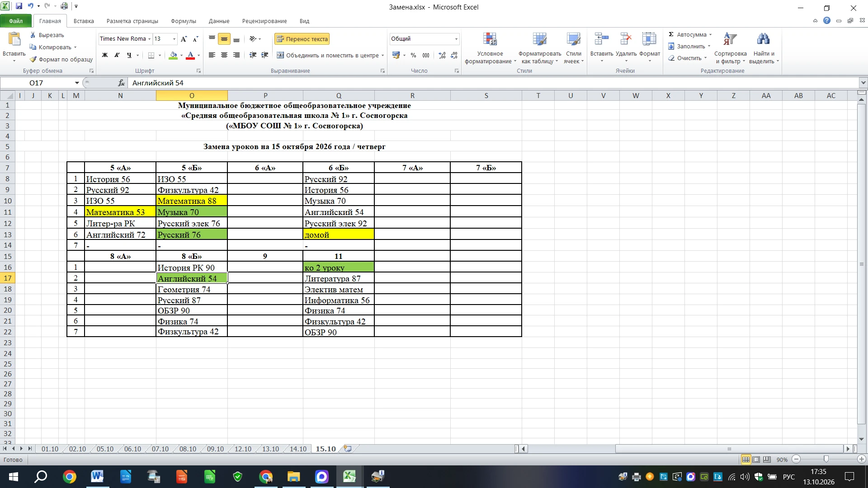This screenshot has width=868, height=488.
Task: Open the Формулы ribbon tab
Action: pyautogui.click(x=184, y=21)
